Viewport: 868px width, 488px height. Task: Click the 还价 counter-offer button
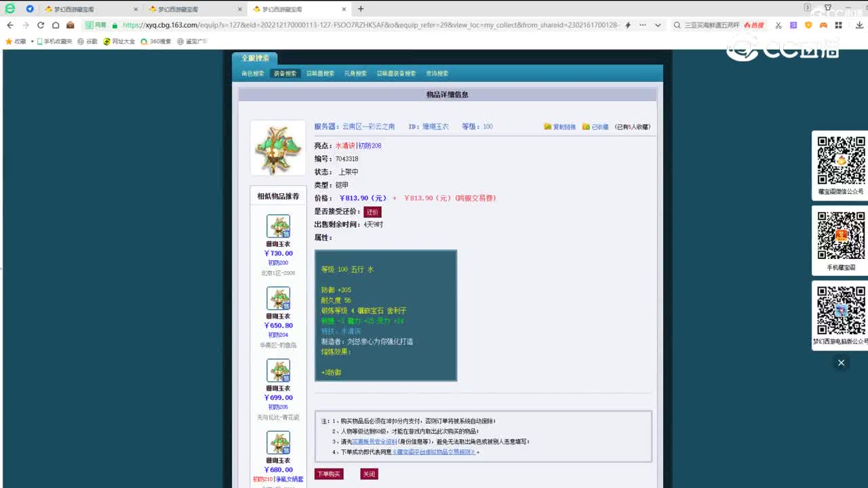point(372,211)
